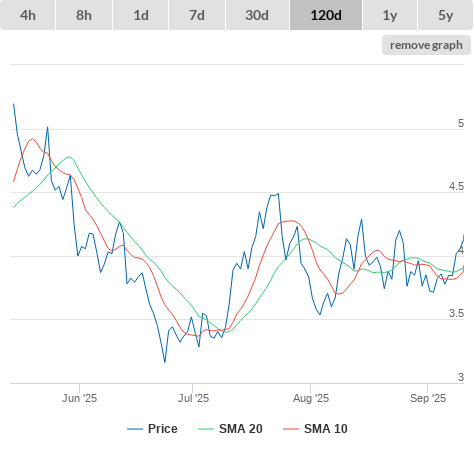Hide the SMA 10 legend series
The height and width of the screenshot is (455, 474).
[315, 429]
